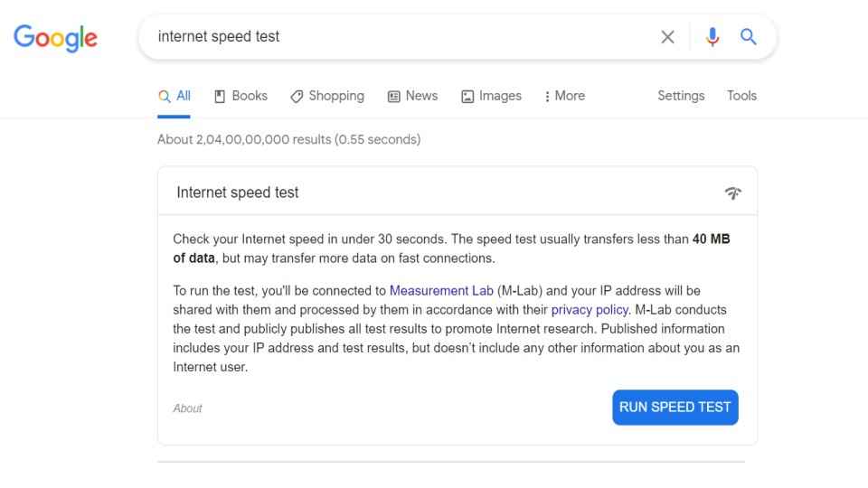Switch to the News tab
Screen dimensions: 868x488
coord(412,97)
